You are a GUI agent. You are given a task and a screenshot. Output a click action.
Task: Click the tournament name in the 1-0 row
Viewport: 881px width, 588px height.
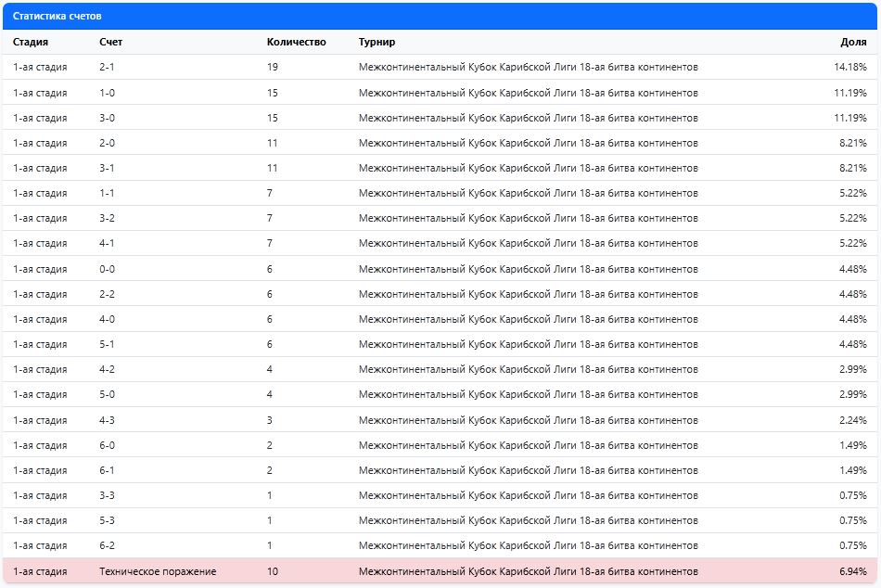point(528,93)
